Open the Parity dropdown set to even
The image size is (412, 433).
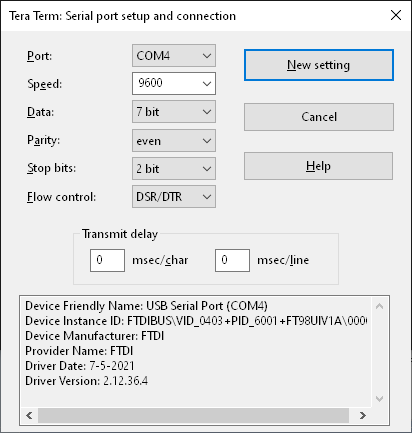(x=174, y=140)
